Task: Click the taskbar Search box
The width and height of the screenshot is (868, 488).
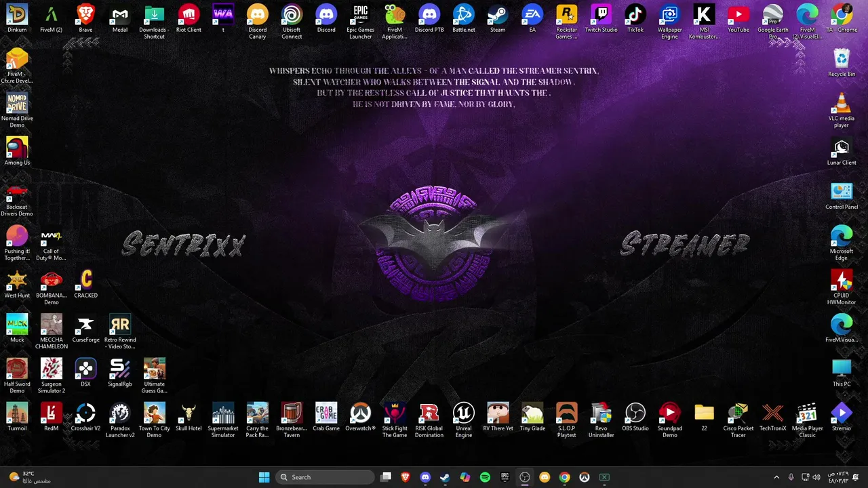Action: tap(325, 477)
